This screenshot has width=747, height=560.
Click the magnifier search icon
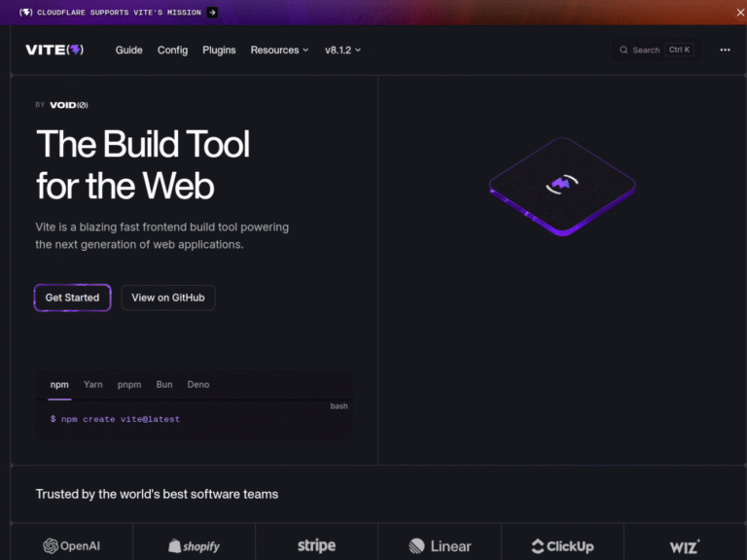pos(623,50)
